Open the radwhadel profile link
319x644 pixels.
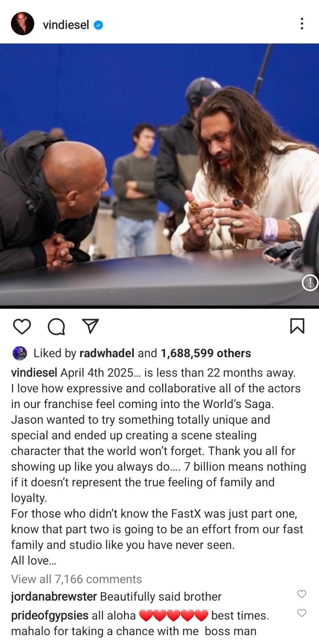point(107,353)
